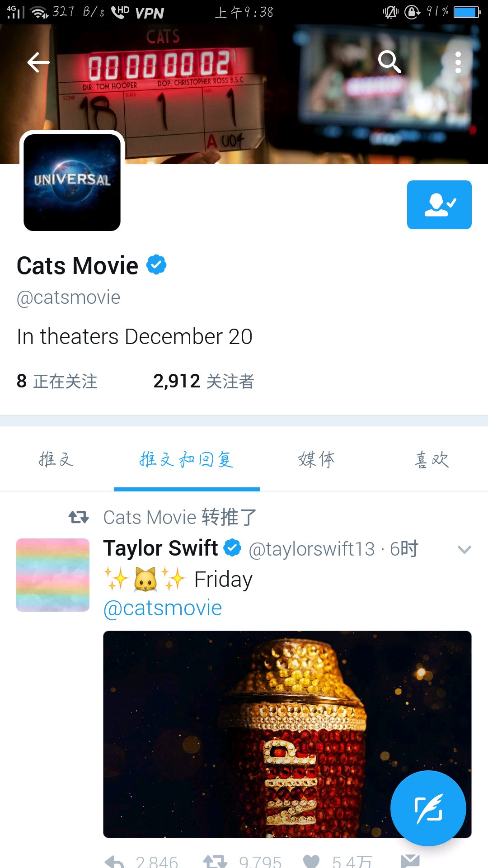Open the @catsmovie mention link
This screenshot has height=868, width=488.
point(163,608)
